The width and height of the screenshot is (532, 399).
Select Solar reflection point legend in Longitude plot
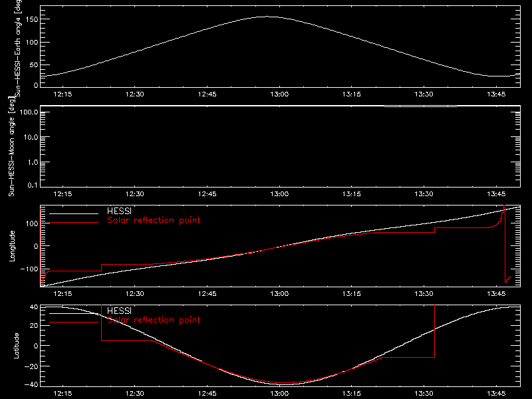(x=154, y=220)
